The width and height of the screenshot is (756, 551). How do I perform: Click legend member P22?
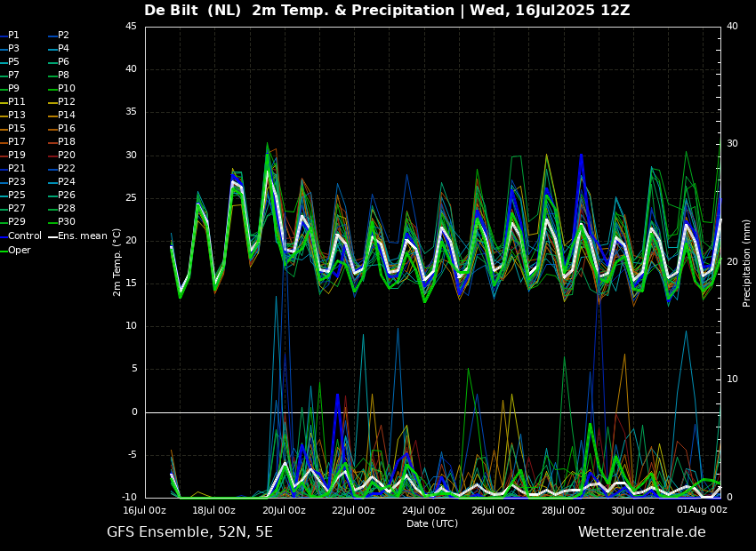pyautogui.click(x=62, y=168)
